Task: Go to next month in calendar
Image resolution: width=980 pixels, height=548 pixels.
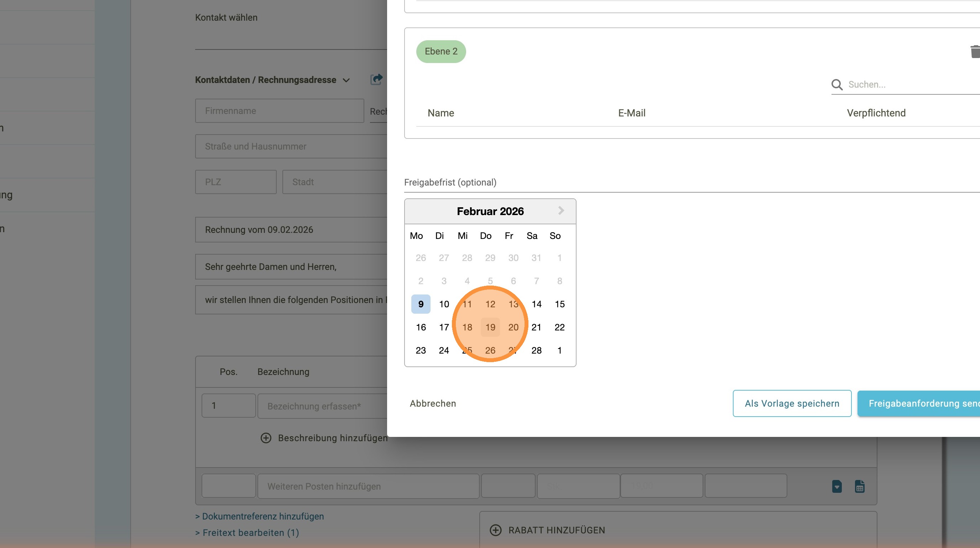Action: pos(561,211)
